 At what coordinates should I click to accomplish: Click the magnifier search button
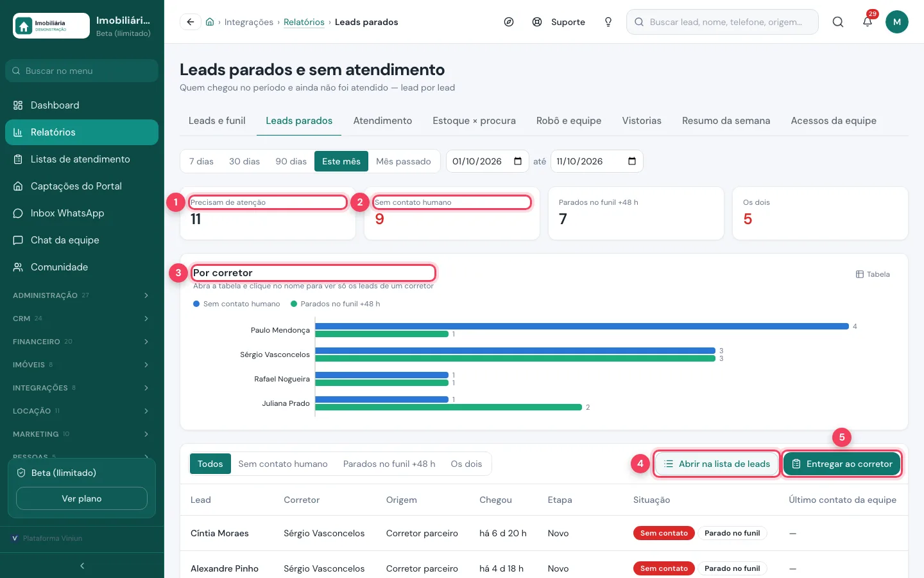tap(838, 22)
